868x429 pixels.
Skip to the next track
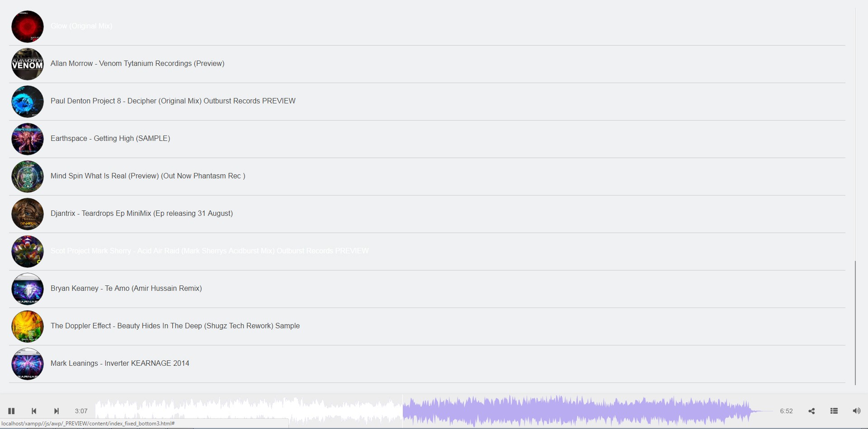click(57, 411)
